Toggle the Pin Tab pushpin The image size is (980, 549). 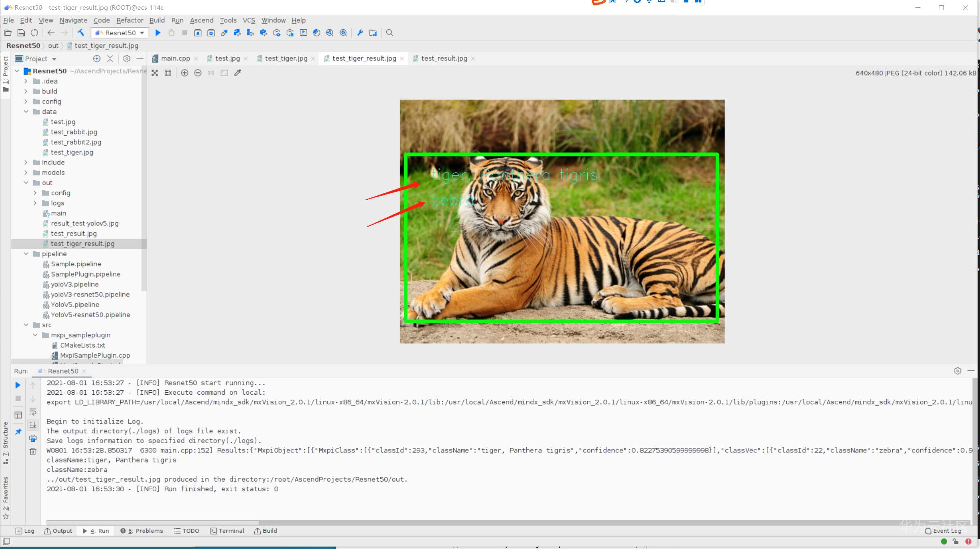18,432
